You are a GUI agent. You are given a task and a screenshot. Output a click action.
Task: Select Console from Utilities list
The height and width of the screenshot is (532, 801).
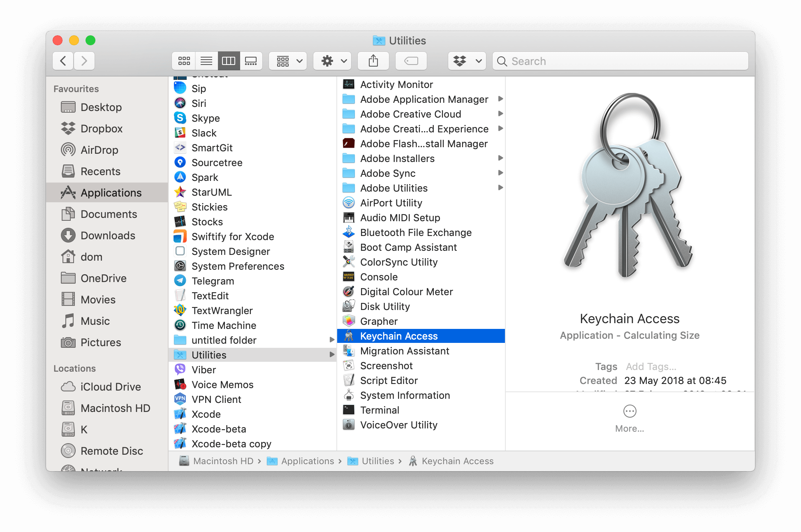[378, 277]
